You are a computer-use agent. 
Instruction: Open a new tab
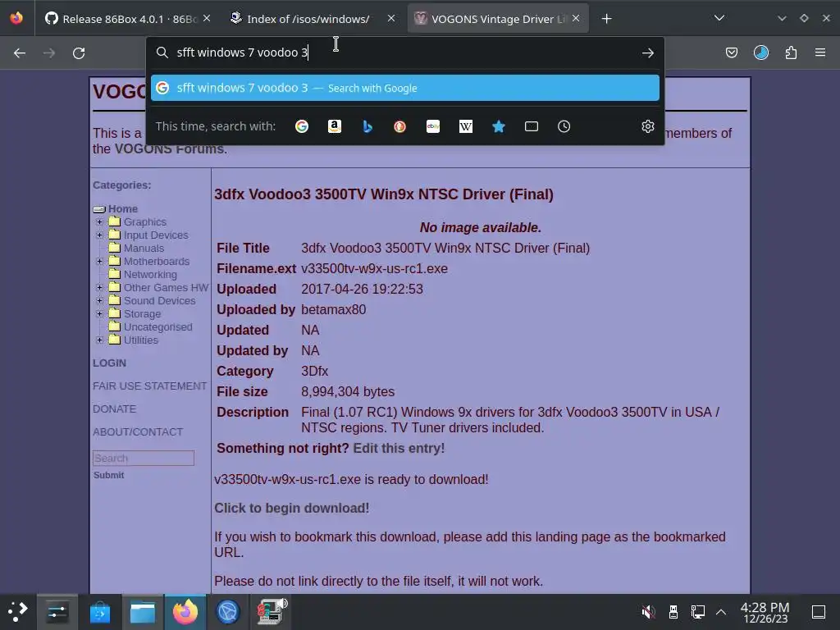606,19
